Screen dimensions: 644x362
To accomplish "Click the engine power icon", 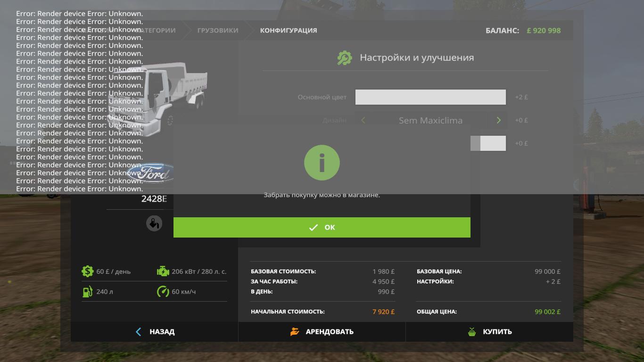I will coord(163,271).
